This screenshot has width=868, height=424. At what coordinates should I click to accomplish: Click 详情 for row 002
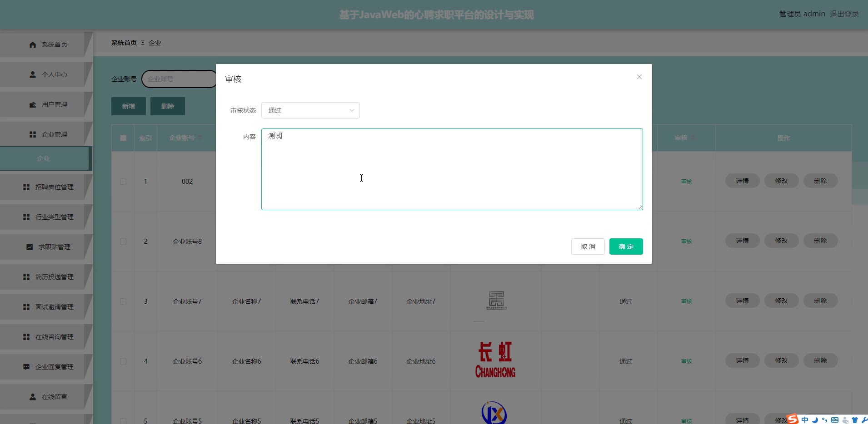click(x=743, y=181)
